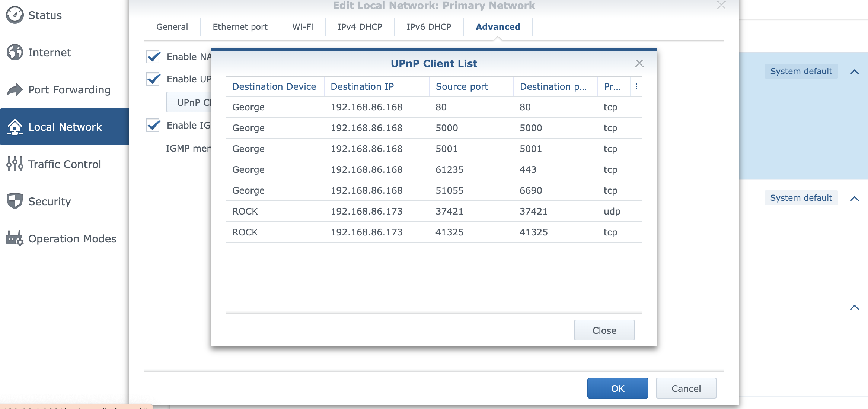Screen dimensions: 868x409
Task: Open Port Forwarding arrow icon
Action: coord(15,90)
